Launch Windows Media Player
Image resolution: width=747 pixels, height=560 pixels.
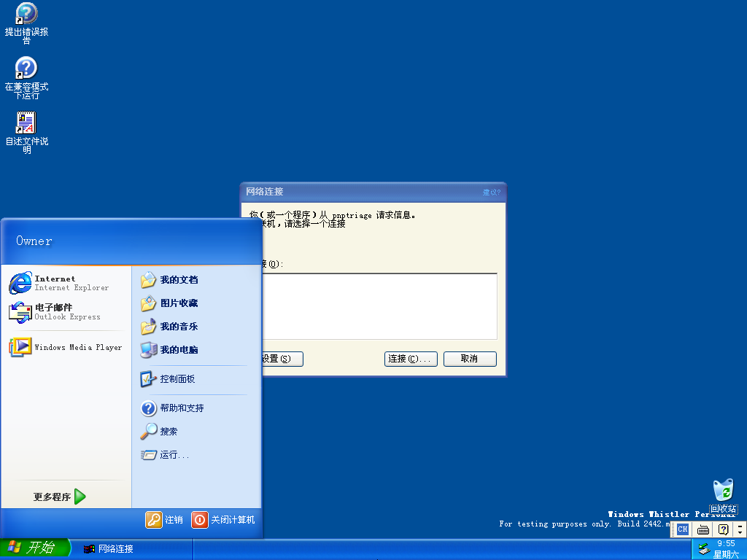click(66, 347)
